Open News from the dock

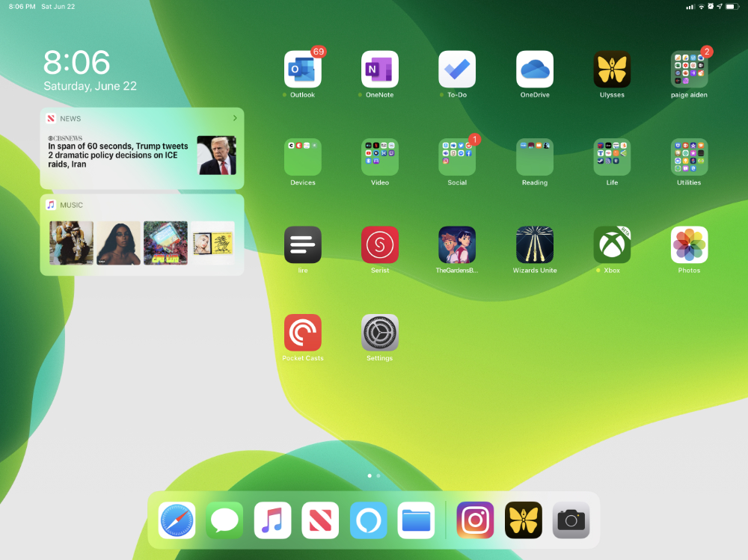320,520
